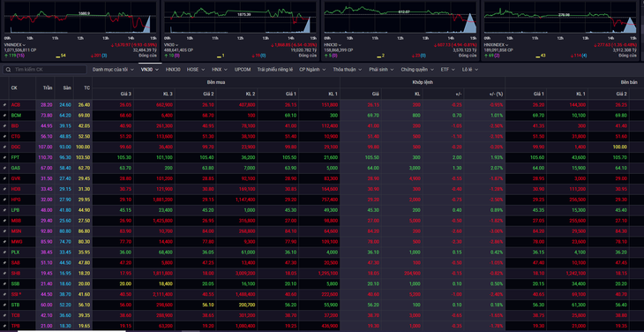Pin the TCB stock row

point(4,316)
